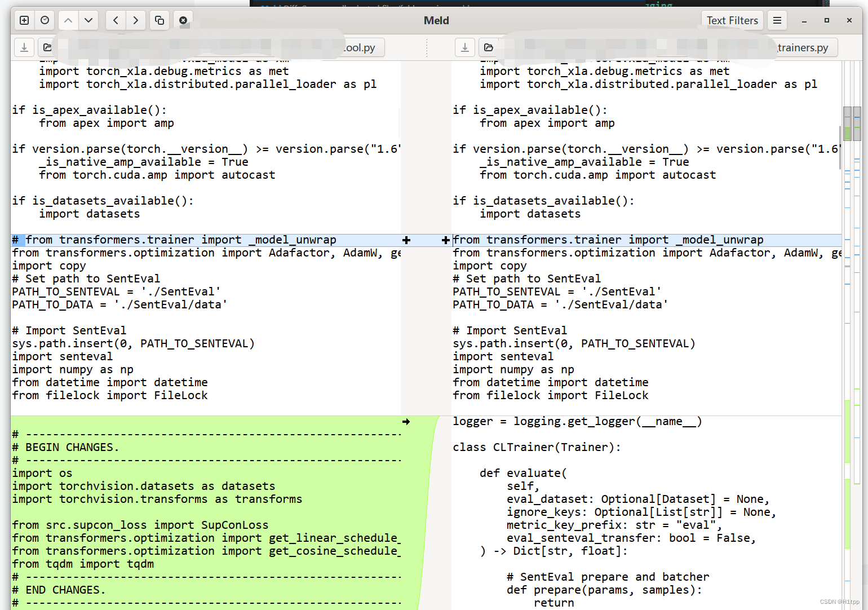Save the left file with its save icon

(x=24, y=47)
